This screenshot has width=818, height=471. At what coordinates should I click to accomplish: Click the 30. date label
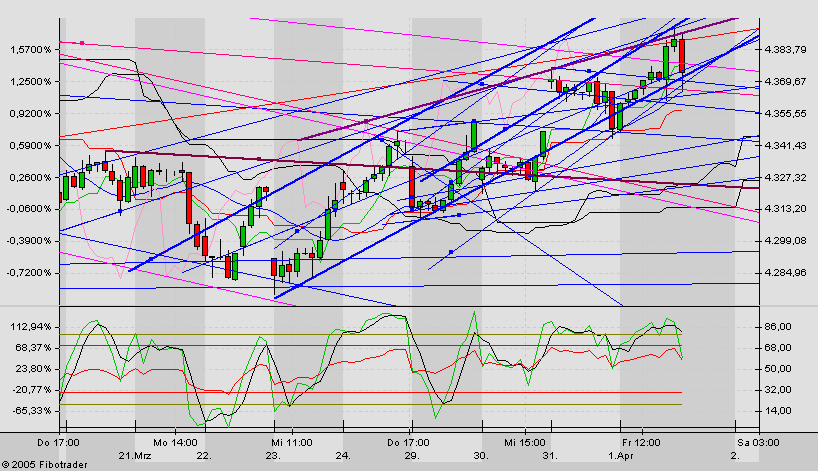click(x=481, y=456)
